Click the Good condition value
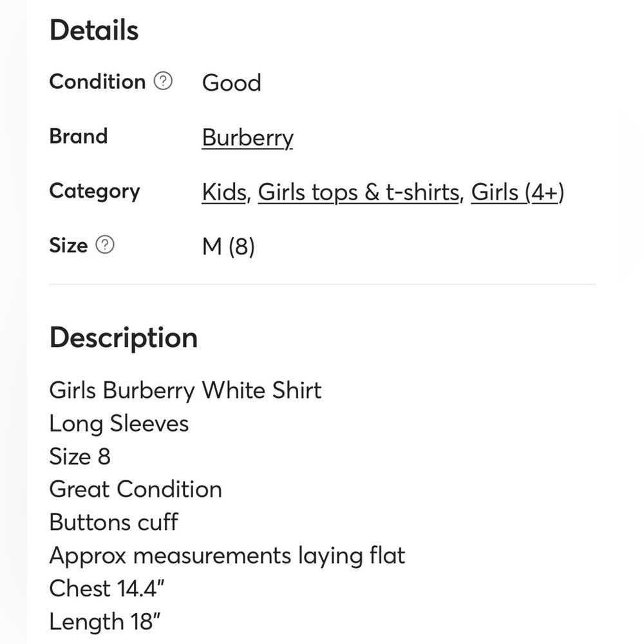 click(x=232, y=82)
